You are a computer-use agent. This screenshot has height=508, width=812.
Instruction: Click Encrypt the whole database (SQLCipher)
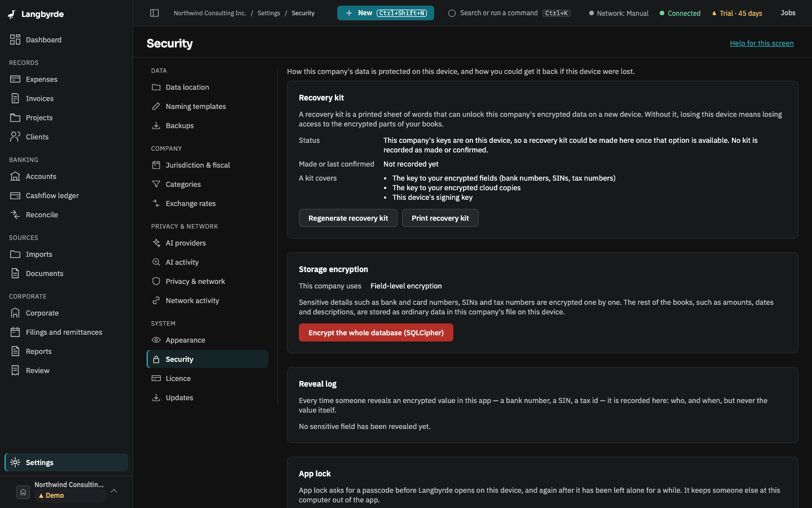pos(376,332)
